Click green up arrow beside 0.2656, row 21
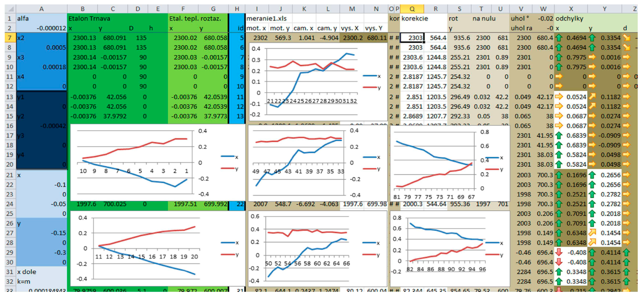This screenshot has height=297, width=644. pos(592,175)
